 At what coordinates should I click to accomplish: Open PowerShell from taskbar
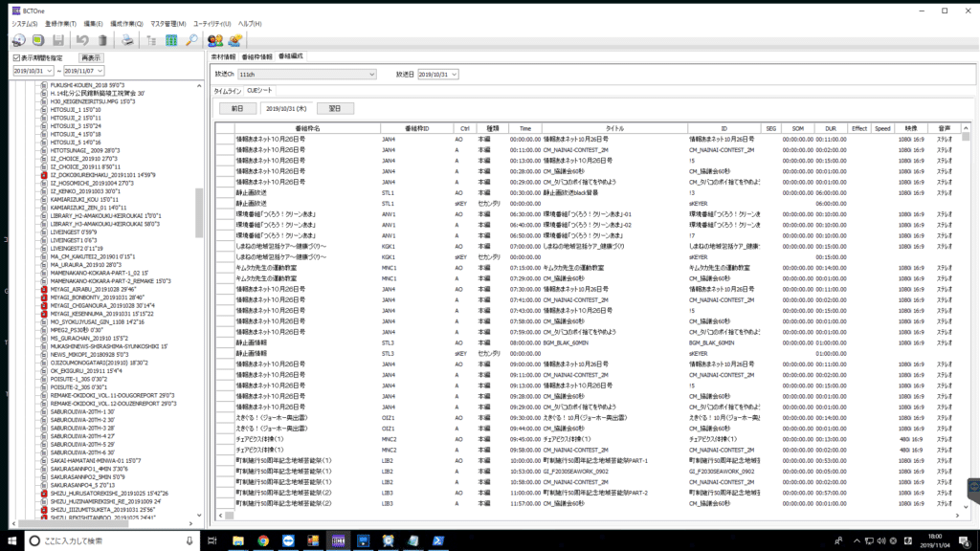click(438, 541)
